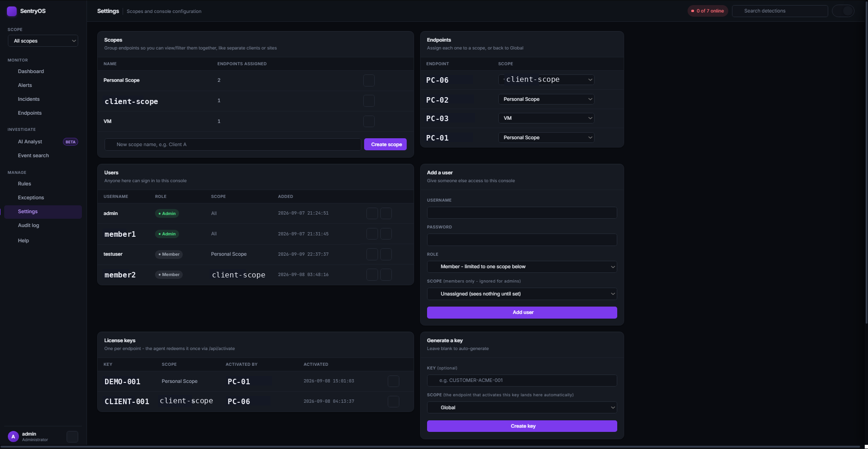
Task: Click the Member role badge for testuser
Action: click(169, 254)
